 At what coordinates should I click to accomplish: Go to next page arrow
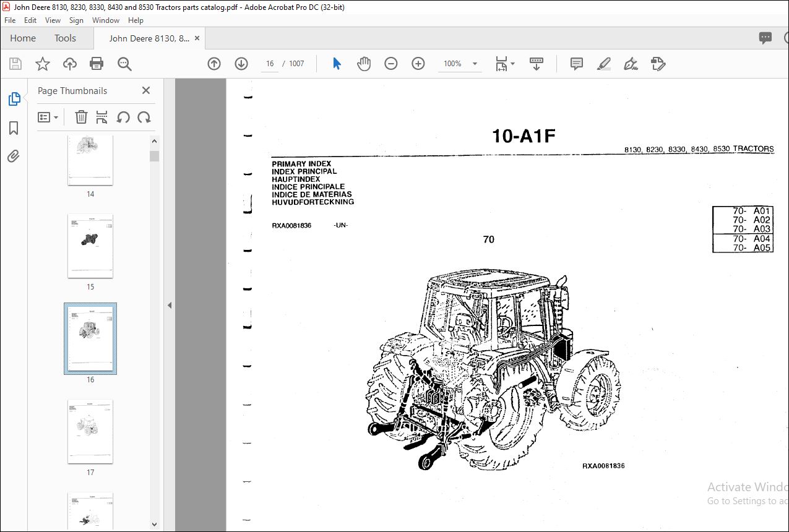click(241, 64)
